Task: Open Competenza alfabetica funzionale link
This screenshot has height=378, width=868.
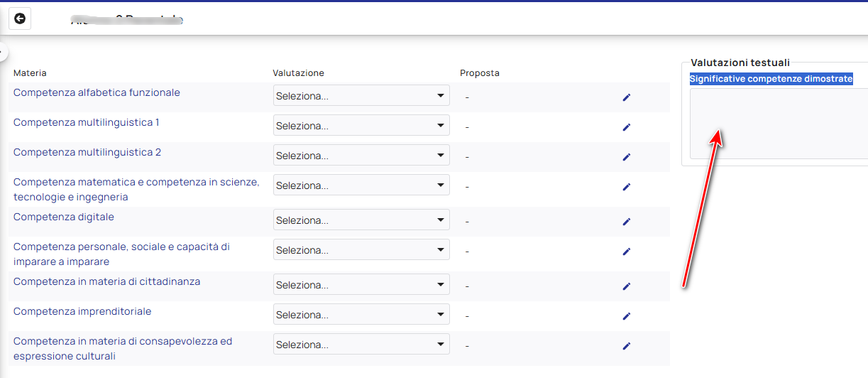Action: [97, 92]
